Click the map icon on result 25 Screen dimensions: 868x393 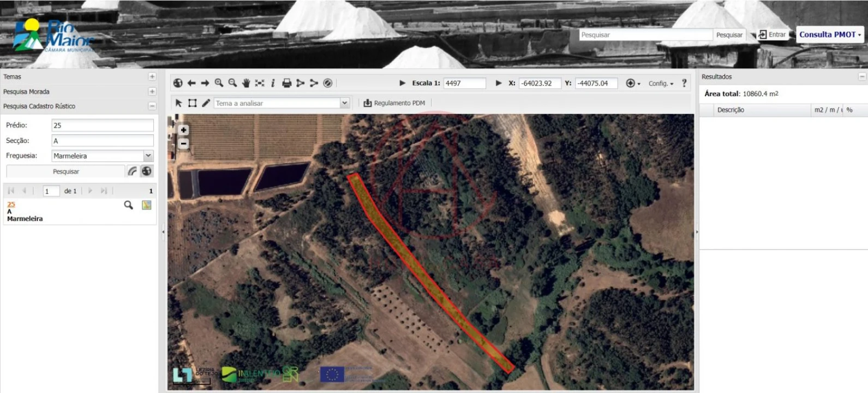147,205
